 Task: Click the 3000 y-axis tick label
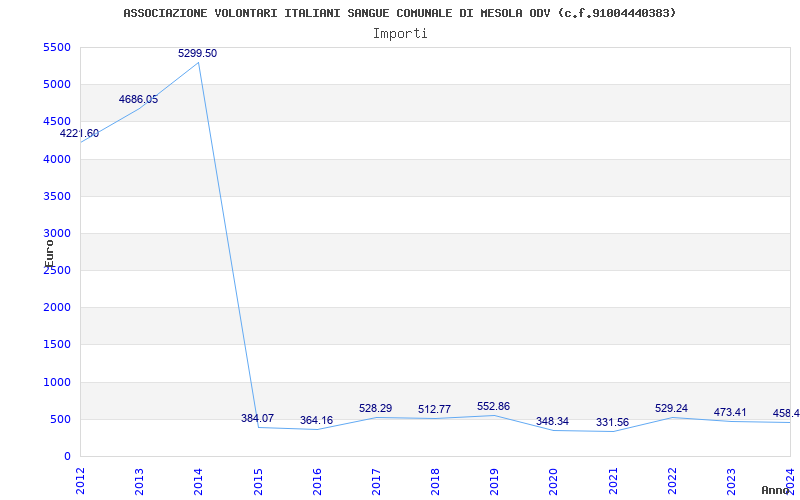[x=57, y=234]
